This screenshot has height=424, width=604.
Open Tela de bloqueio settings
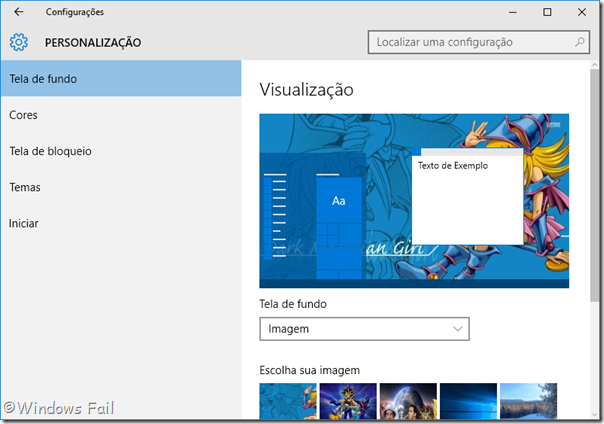(x=121, y=151)
